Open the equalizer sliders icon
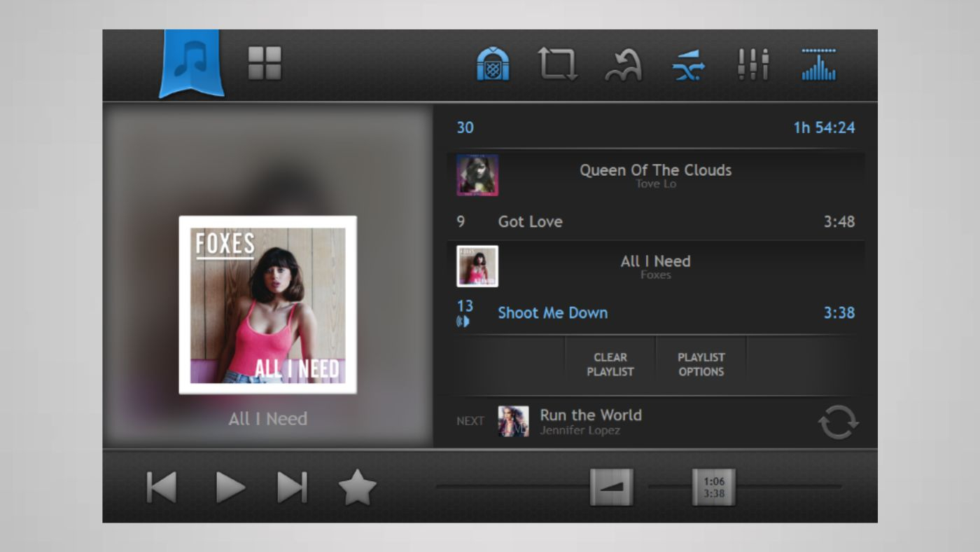The height and width of the screenshot is (552, 980). (x=753, y=64)
